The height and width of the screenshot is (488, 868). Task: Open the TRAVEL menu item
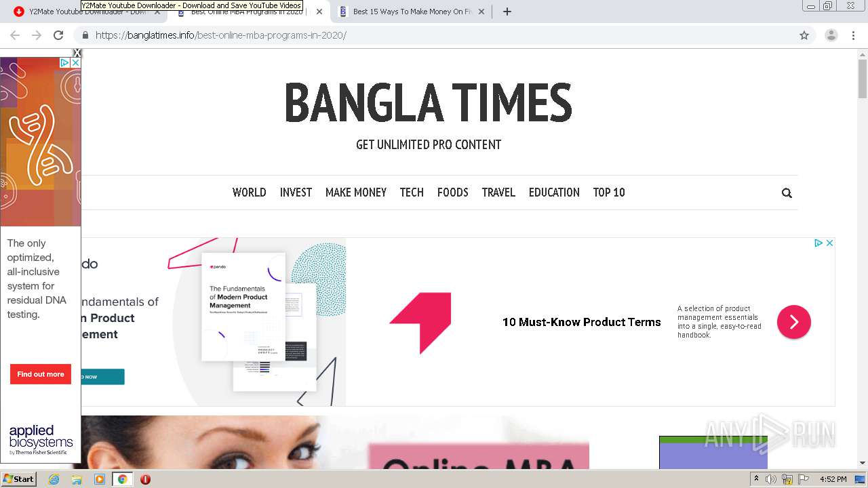tap(498, 192)
